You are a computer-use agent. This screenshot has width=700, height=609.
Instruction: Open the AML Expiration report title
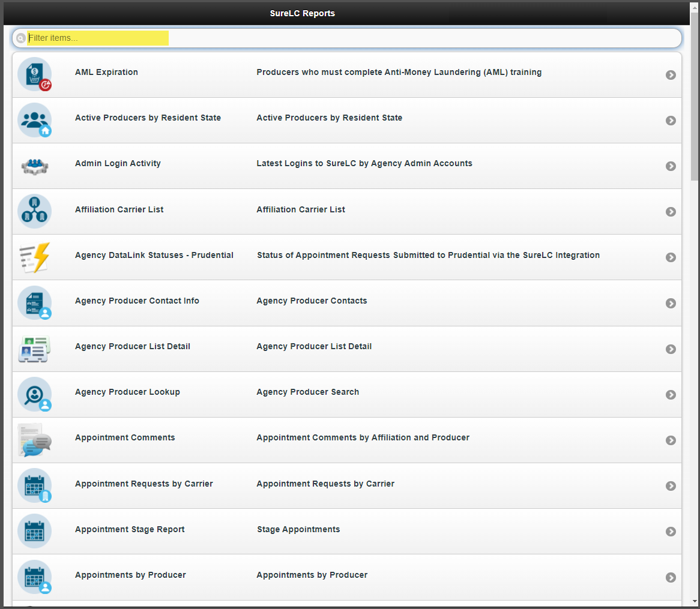tap(106, 72)
